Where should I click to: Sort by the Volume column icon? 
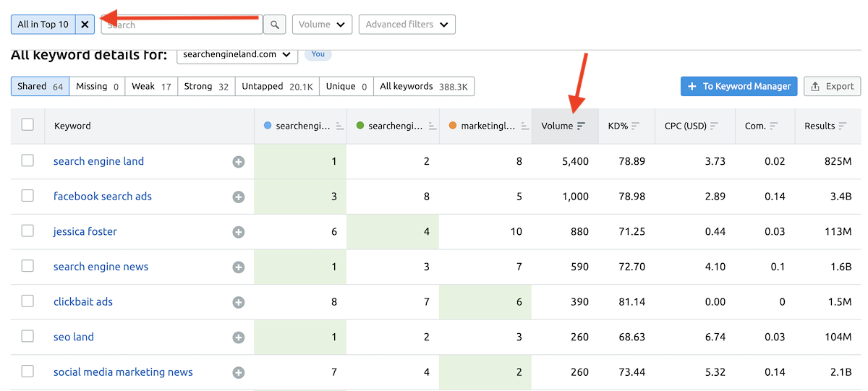click(581, 126)
